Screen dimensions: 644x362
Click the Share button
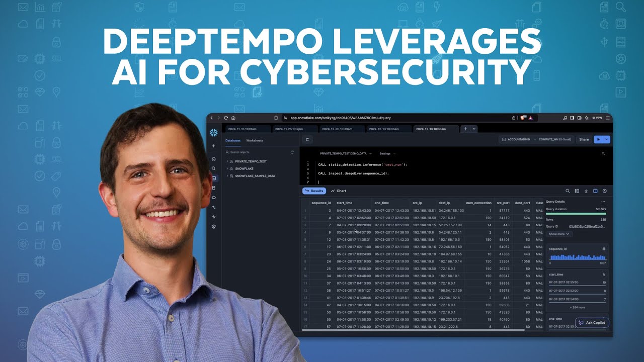click(584, 139)
